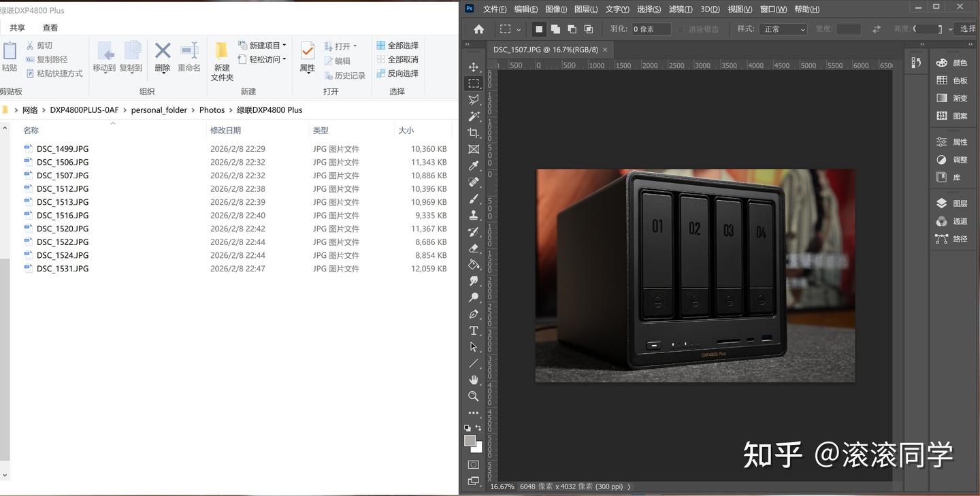Expand the 删除 dropdown in Explorer
This screenshot has height=496, width=980.
pyautogui.click(x=163, y=69)
